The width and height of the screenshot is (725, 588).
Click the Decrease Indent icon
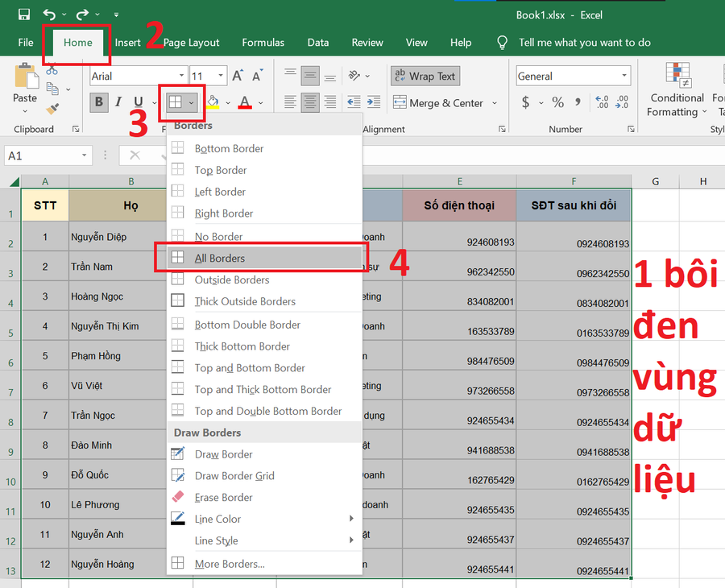coord(354,101)
